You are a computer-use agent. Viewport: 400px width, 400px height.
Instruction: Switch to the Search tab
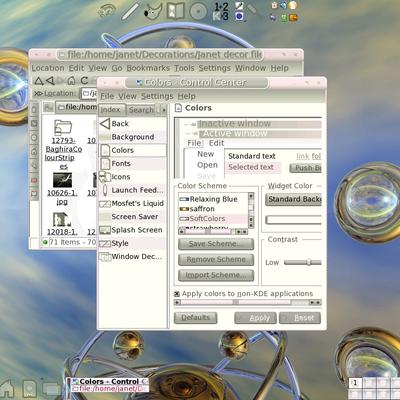click(141, 110)
